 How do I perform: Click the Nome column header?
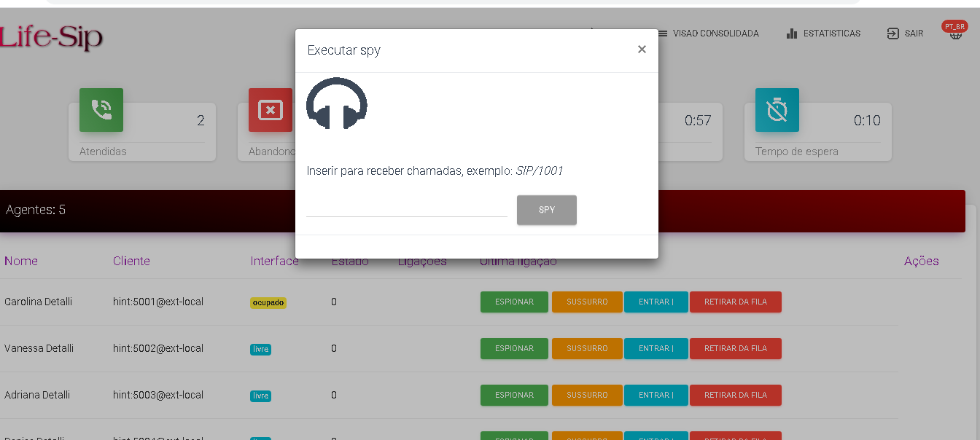pyautogui.click(x=21, y=261)
